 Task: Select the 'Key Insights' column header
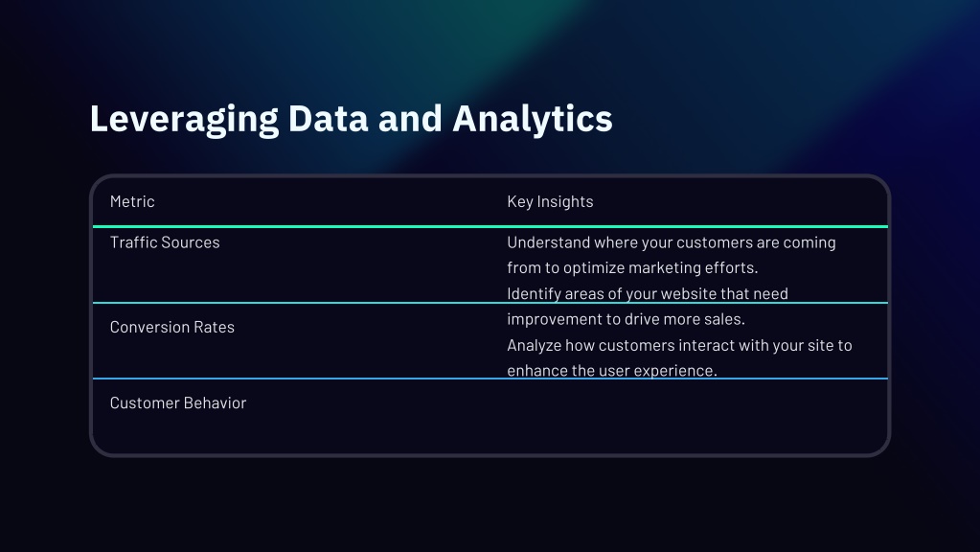click(550, 201)
